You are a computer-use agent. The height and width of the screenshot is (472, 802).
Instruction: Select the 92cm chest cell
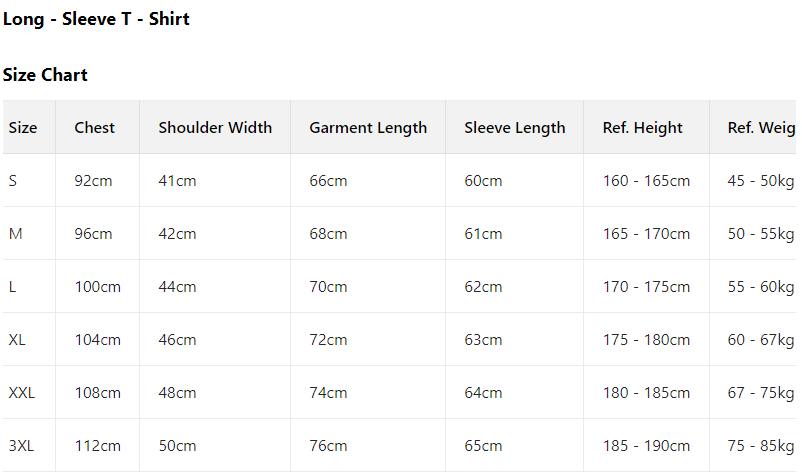coord(94,181)
